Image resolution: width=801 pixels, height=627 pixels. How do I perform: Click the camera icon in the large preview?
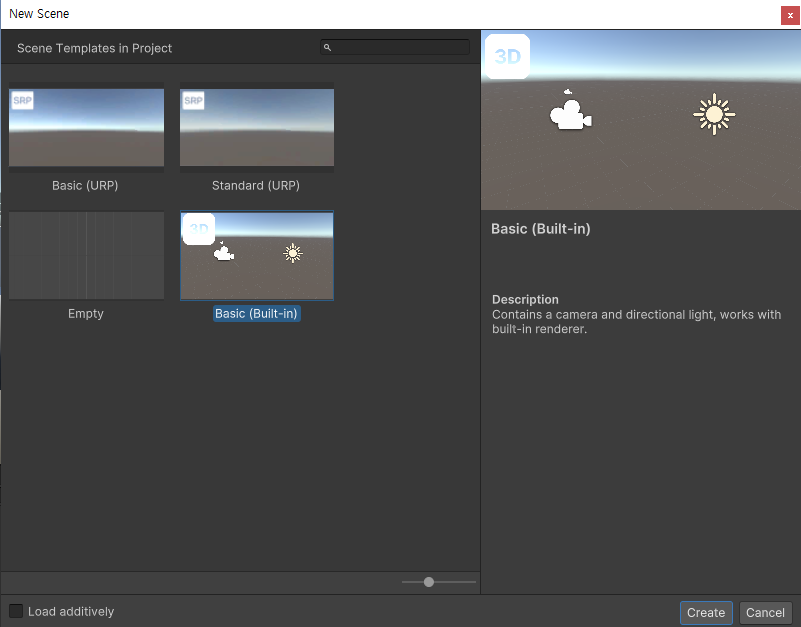point(571,112)
